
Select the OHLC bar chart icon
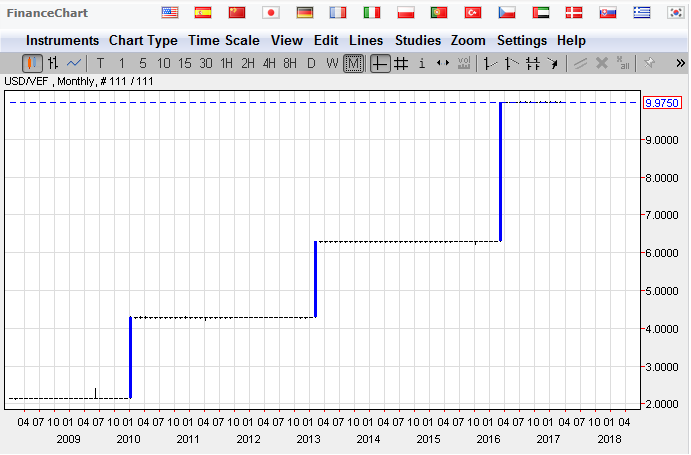53,63
